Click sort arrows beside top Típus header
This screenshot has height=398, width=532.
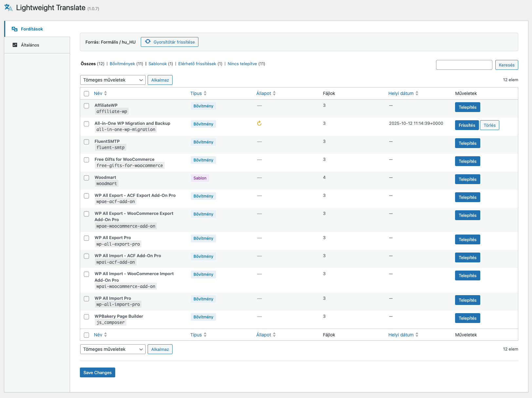click(x=205, y=93)
